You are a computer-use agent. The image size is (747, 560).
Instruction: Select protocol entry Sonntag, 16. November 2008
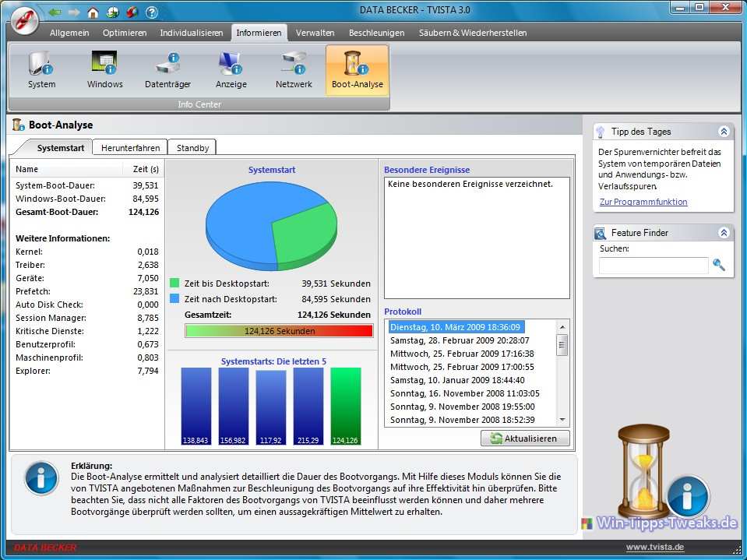tap(465, 394)
